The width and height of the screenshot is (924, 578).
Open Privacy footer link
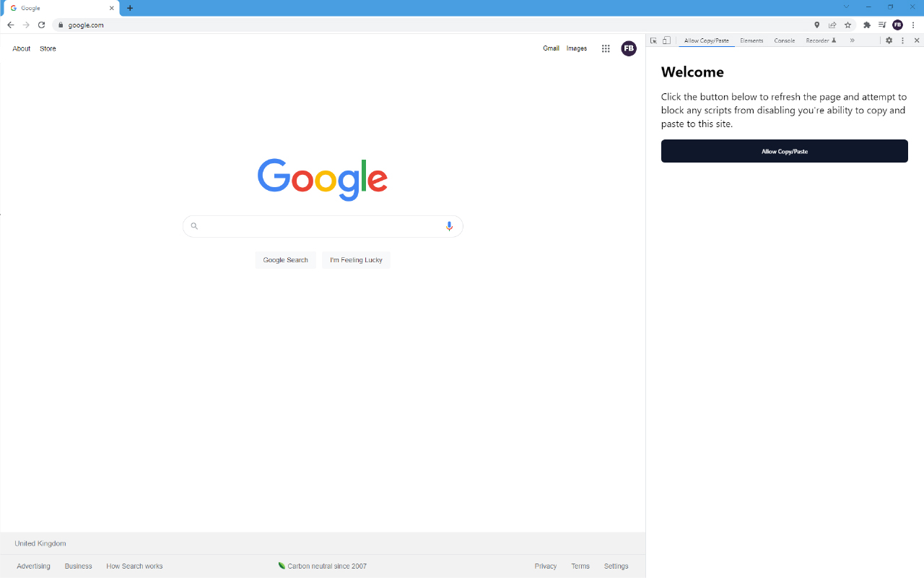[546, 566]
